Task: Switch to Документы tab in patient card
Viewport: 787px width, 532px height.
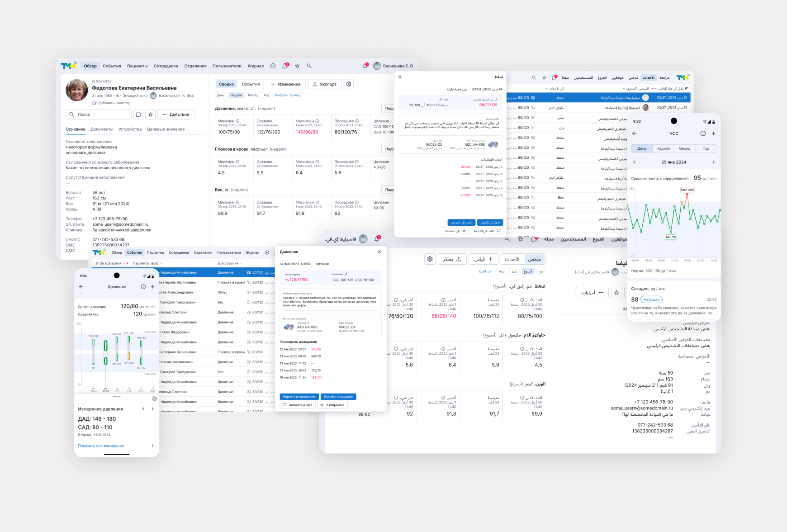Action: (102, 129)
